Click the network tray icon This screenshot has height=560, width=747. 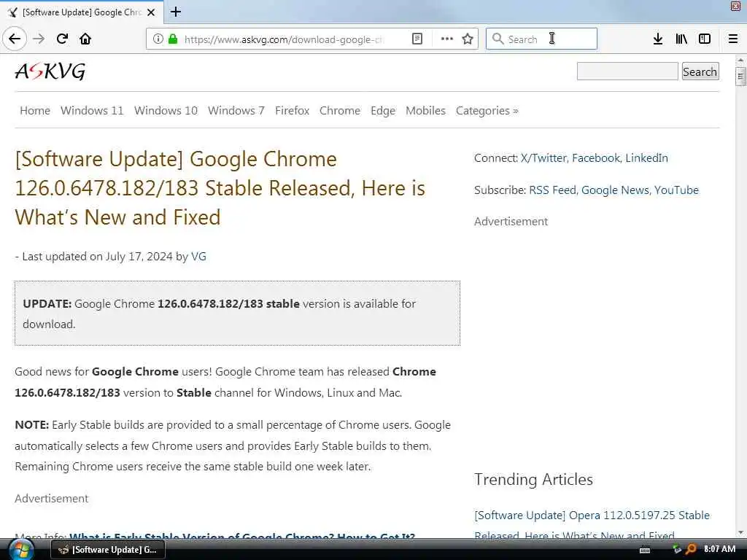[677, 549]
